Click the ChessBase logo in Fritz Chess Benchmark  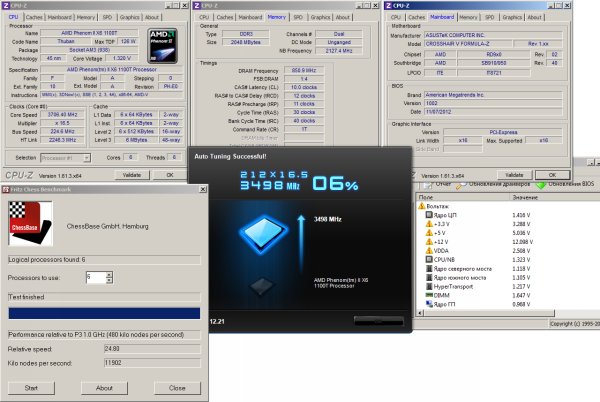30,223
